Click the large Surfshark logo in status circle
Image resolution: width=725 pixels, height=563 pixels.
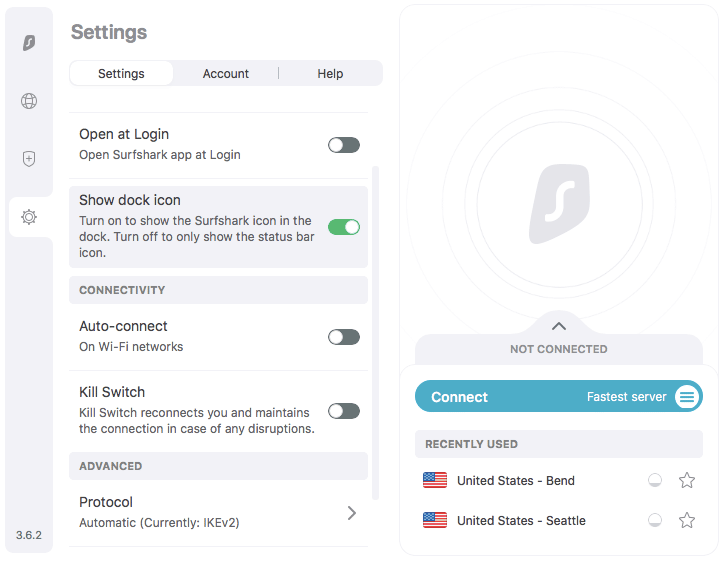pos(559,204)
